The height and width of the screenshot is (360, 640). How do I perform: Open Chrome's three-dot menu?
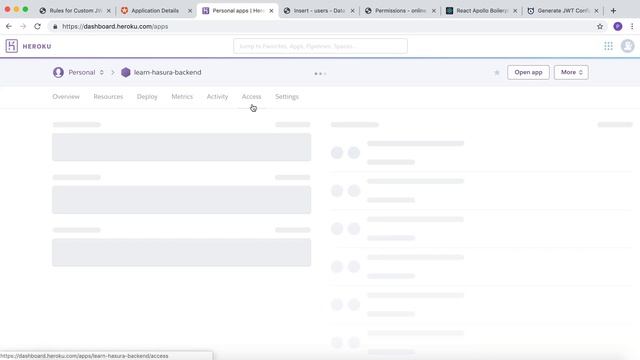coord(632,27)
